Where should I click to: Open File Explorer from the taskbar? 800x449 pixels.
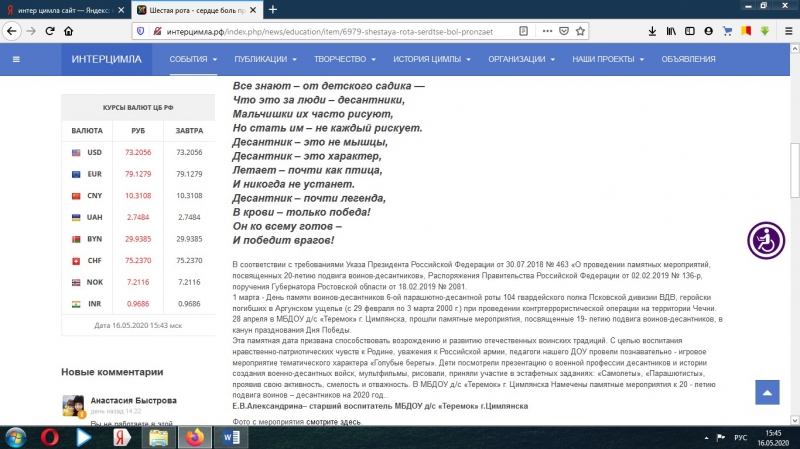pos(158,438)
